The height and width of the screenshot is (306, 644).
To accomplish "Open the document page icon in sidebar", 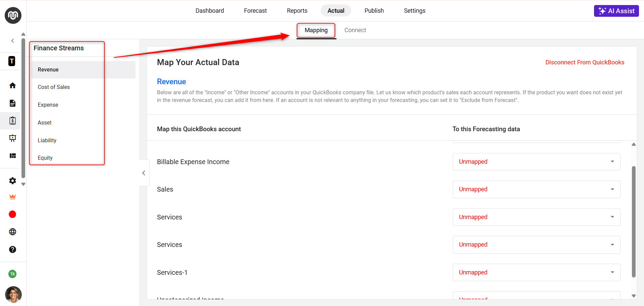I will coord(12,103).
